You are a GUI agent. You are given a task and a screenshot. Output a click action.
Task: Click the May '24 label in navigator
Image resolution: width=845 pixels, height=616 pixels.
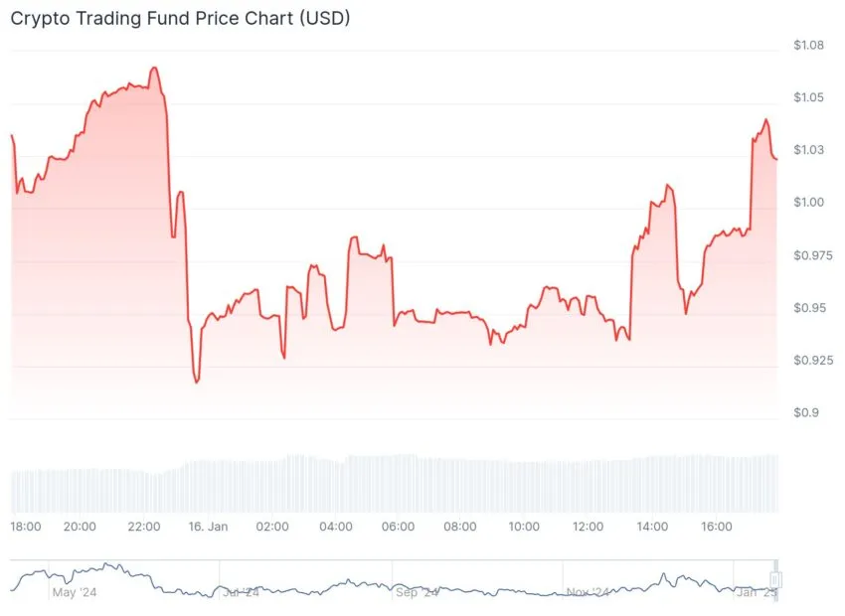coord(75,593)
